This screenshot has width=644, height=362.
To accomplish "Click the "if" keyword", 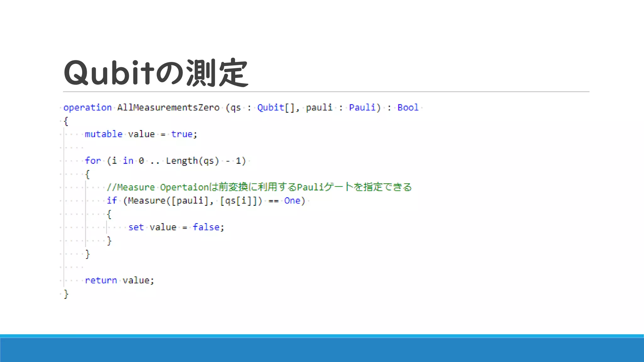I will pos(112,200).
